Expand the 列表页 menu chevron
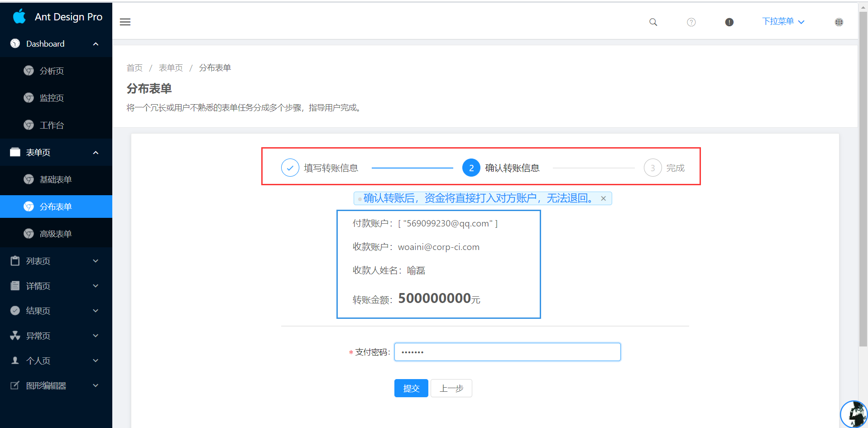Viewport: 868px width, 428px height. tap(96, 261)
